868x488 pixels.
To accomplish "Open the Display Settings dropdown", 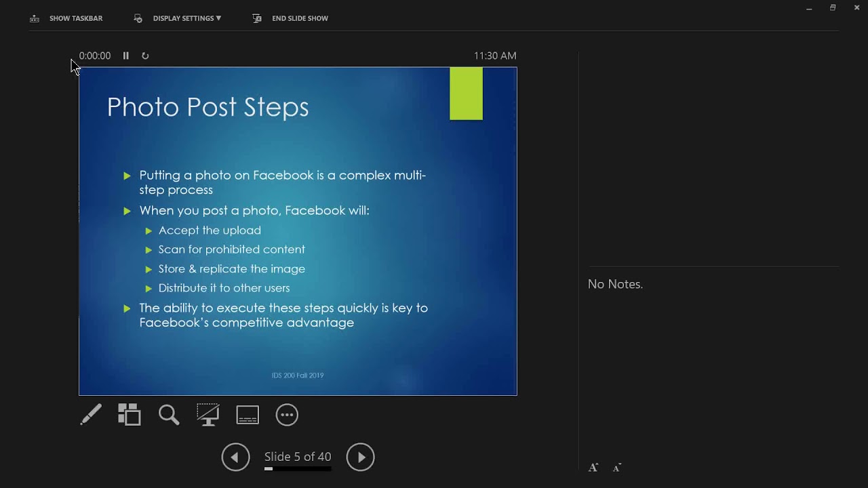I will [187, 18].
